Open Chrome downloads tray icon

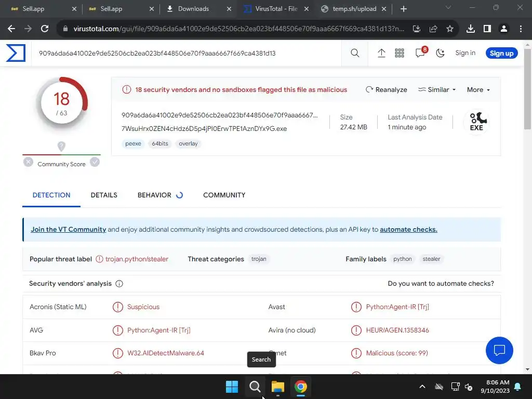tap(471, 29)
